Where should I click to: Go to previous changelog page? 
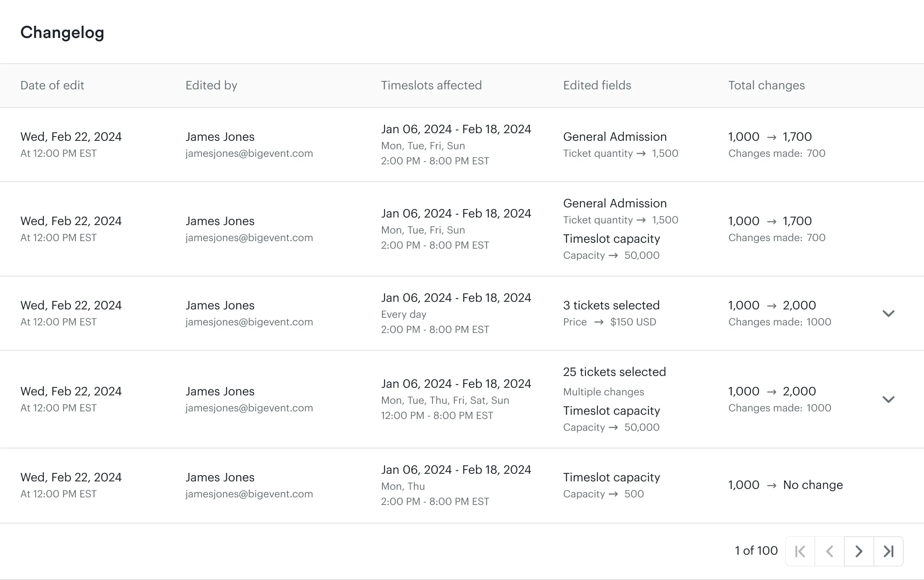(830, 551)
